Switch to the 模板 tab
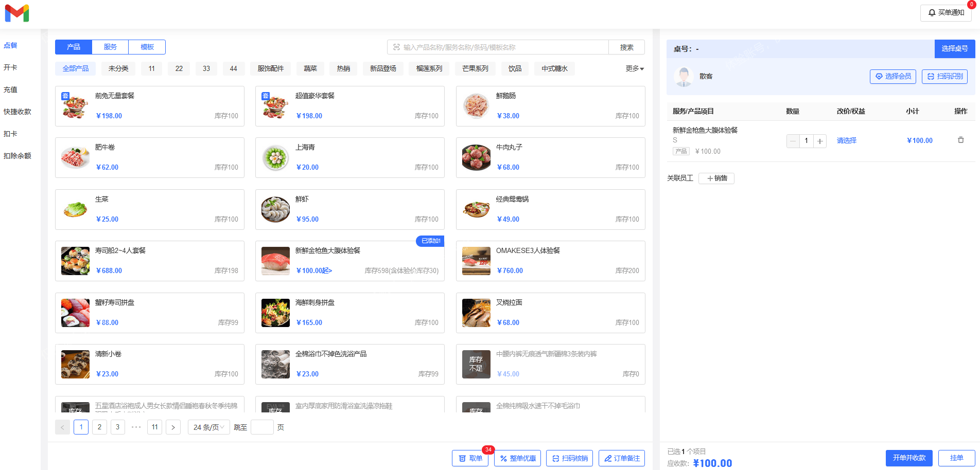This screenshot has width=980, height=470. point(147,47)
